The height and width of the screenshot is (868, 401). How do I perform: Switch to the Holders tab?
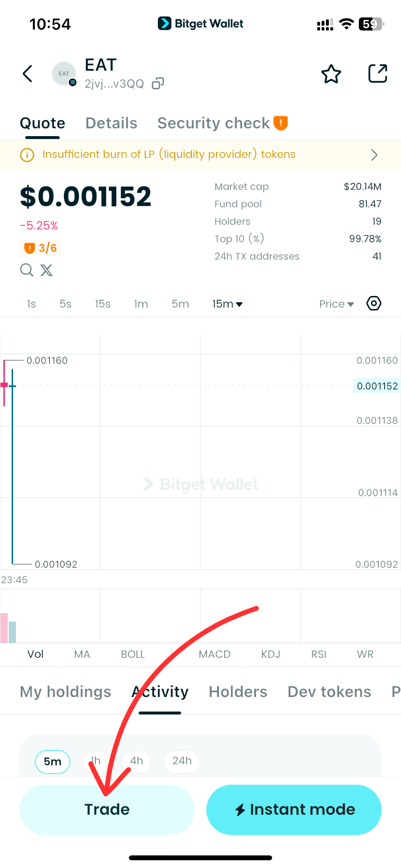[x=238, y=692]
